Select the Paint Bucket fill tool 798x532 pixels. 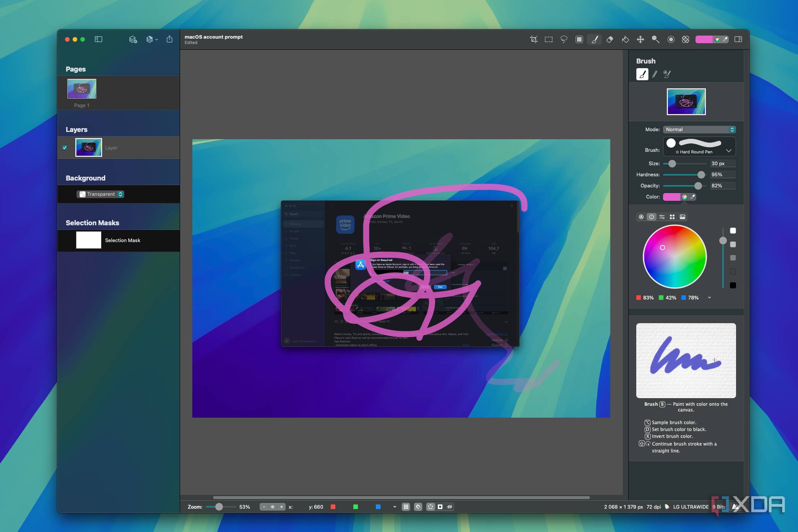click(x=625, y=39)
